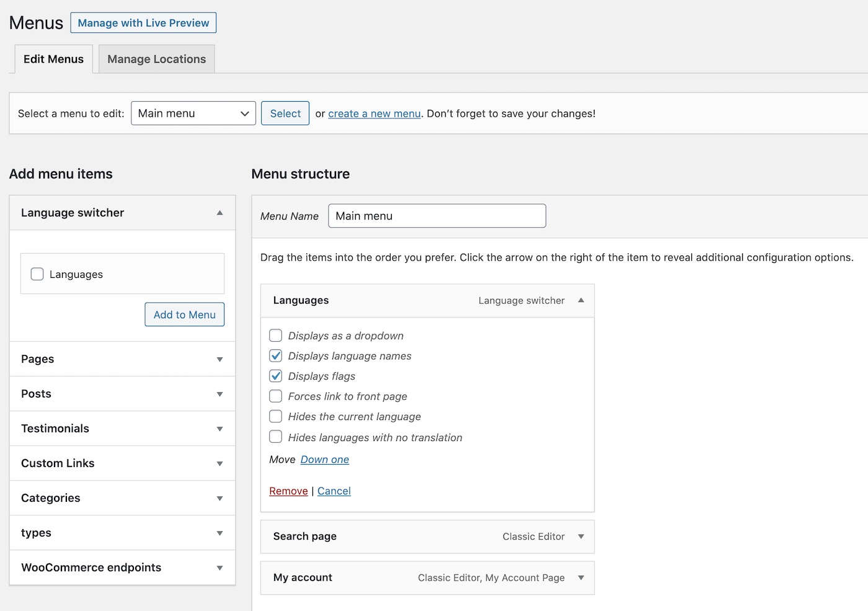Tick the Languages checkbox in Language switcher
Screen dimensions: 868x611
click(37, 274)
